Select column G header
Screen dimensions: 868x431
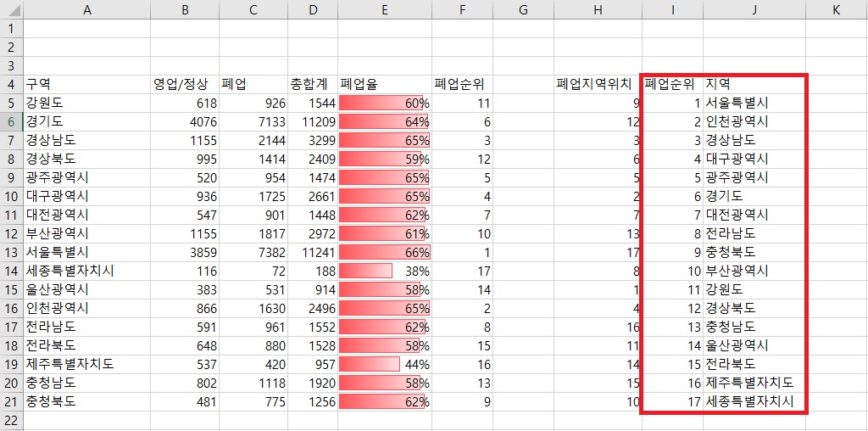pyautogui.click(x=523, y=8)
